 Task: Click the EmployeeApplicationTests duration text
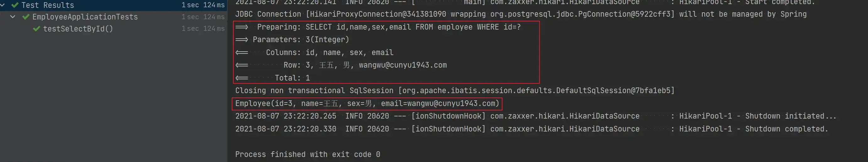[x=203, y=17]
